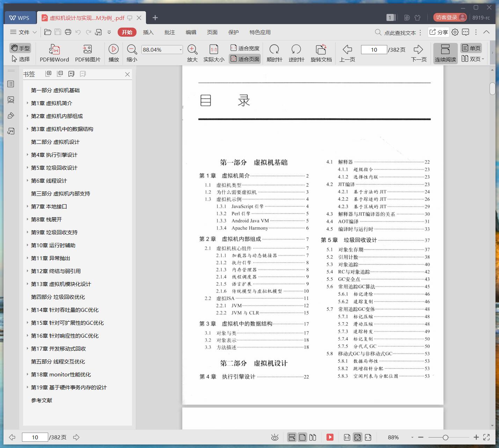Click red play button in status bar

pos(330,437)
